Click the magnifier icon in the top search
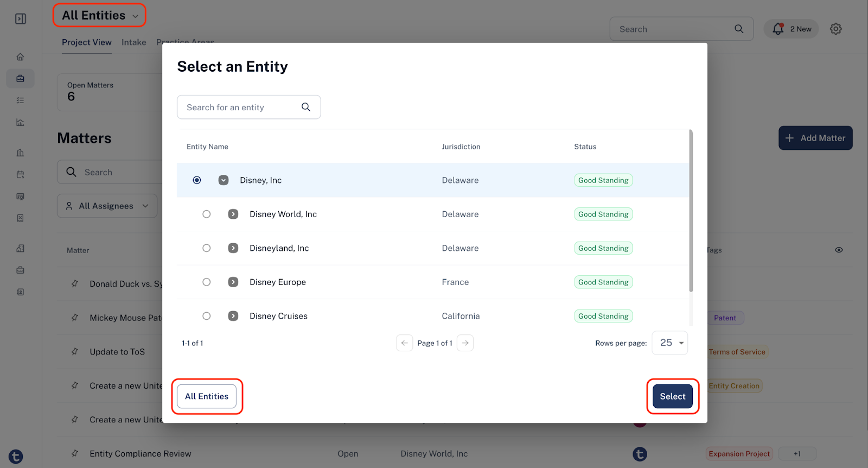 point(739,29)
